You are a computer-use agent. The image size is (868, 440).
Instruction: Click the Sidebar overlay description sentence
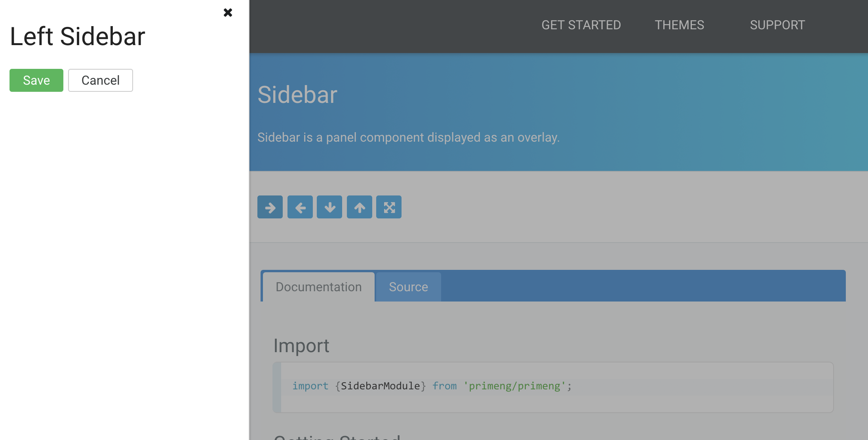click(x=408, y=137)
